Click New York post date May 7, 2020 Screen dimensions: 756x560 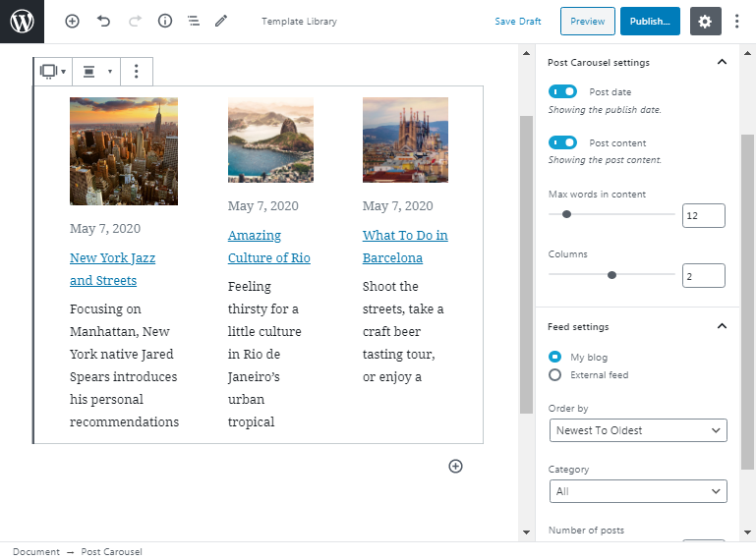tap(105, 229)
